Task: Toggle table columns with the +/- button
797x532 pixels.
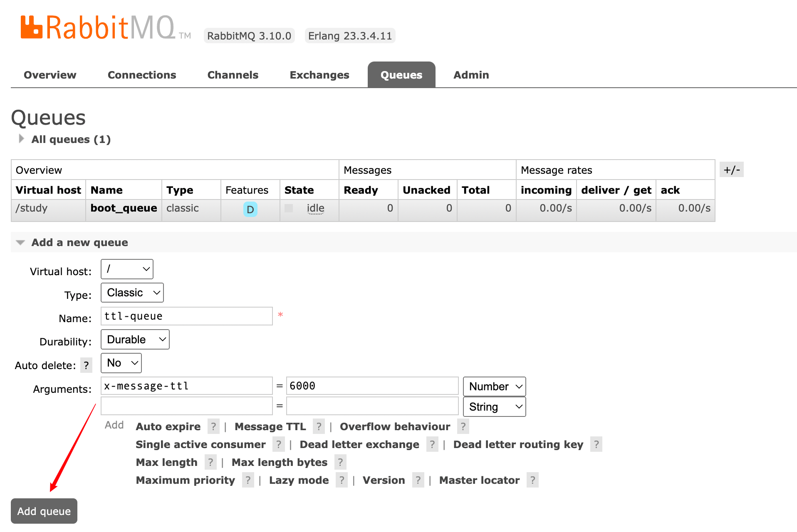Action: (731, 170)
